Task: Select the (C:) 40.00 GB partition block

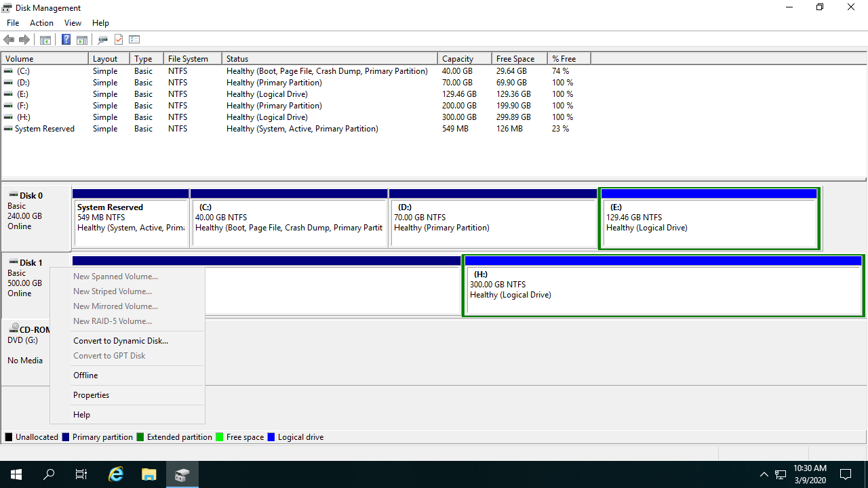Action: [x=289, y=222]
